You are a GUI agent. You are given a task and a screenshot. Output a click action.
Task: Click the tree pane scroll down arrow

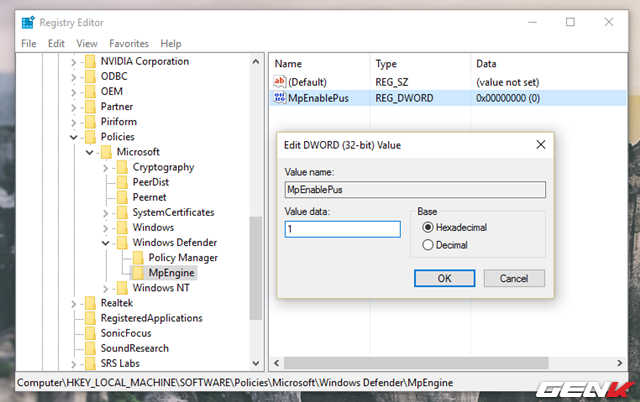[x=256, y=363]
